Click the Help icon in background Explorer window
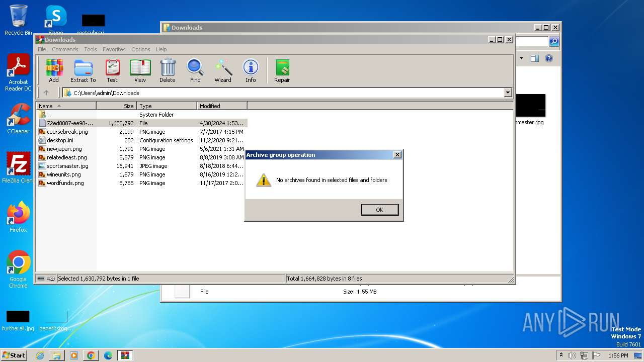 549,58
